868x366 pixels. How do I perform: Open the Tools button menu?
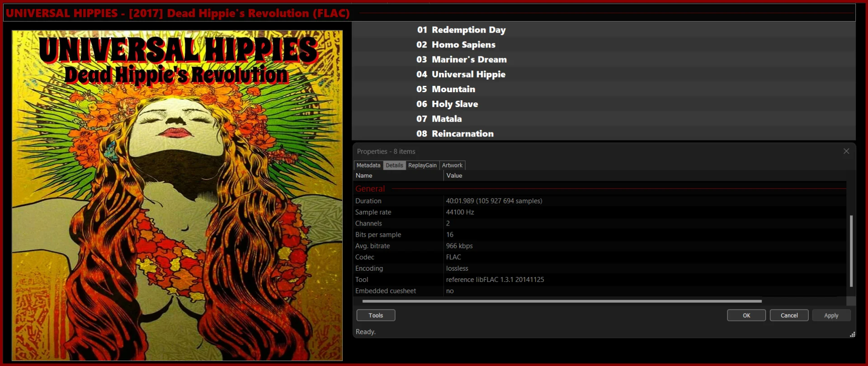[376, 315]
